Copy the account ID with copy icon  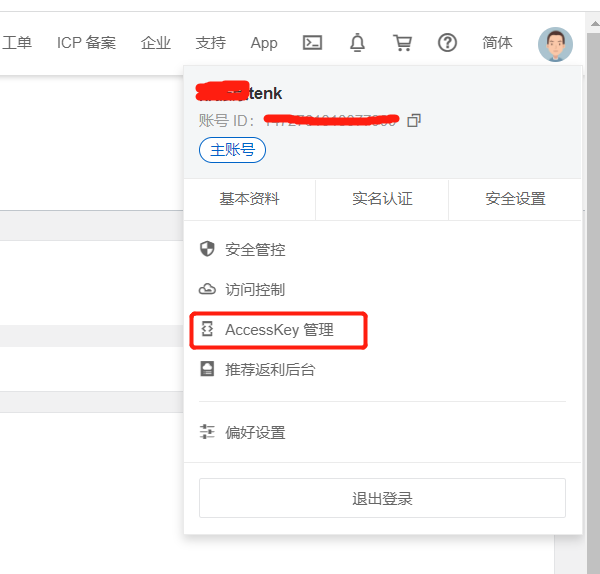(x=414, y=121)
